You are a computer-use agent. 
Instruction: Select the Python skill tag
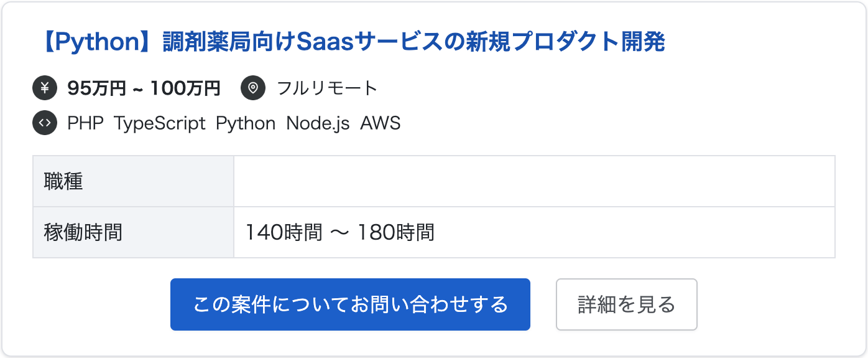click(x=246, y=123)
